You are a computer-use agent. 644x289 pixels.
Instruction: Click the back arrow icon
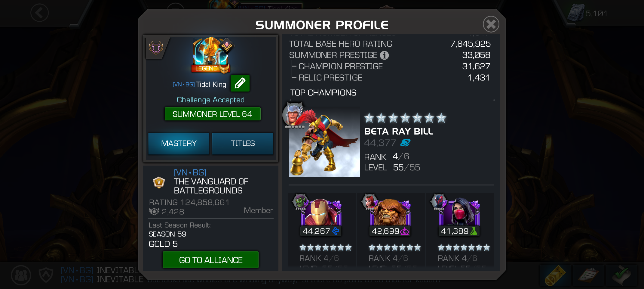(x=39, y=13)
